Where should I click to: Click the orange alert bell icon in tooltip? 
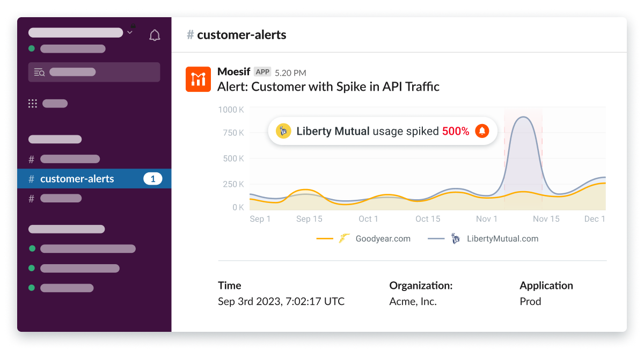[x=482, y=131]
